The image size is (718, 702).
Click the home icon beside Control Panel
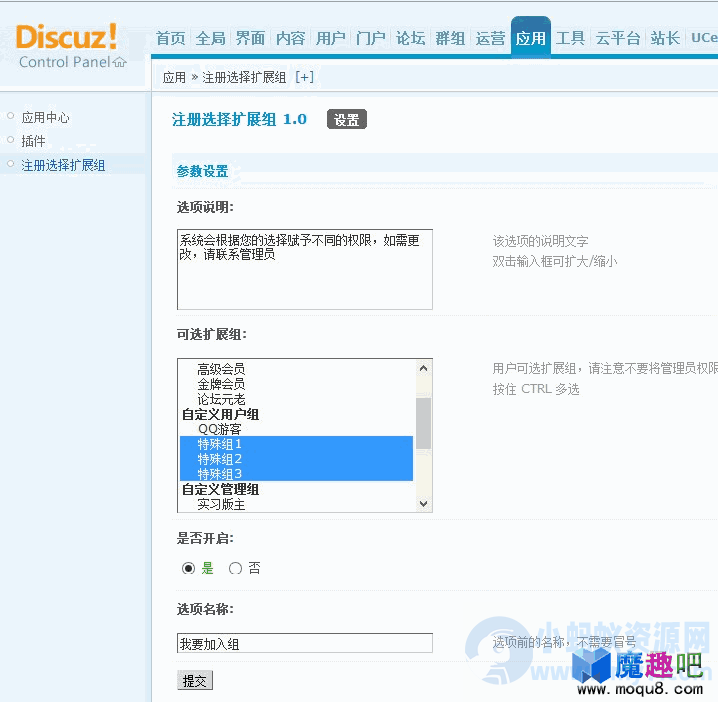[x=120, y=62]
